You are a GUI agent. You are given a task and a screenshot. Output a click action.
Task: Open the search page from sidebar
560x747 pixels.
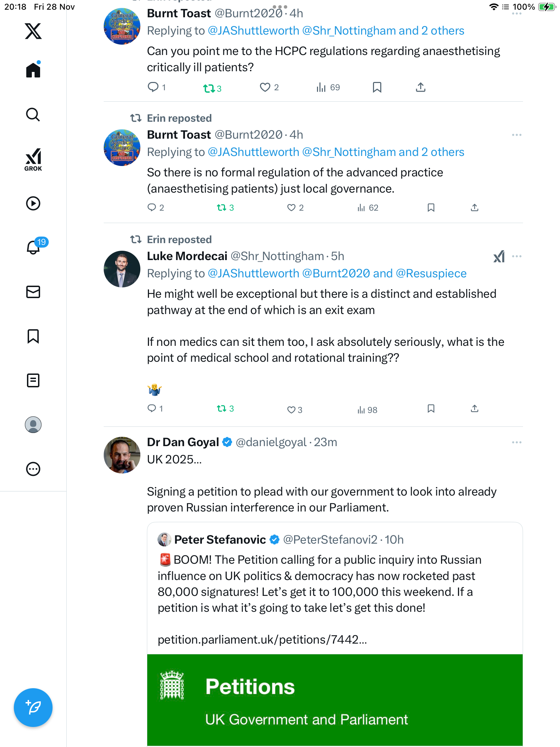click(x=33, y=115)
